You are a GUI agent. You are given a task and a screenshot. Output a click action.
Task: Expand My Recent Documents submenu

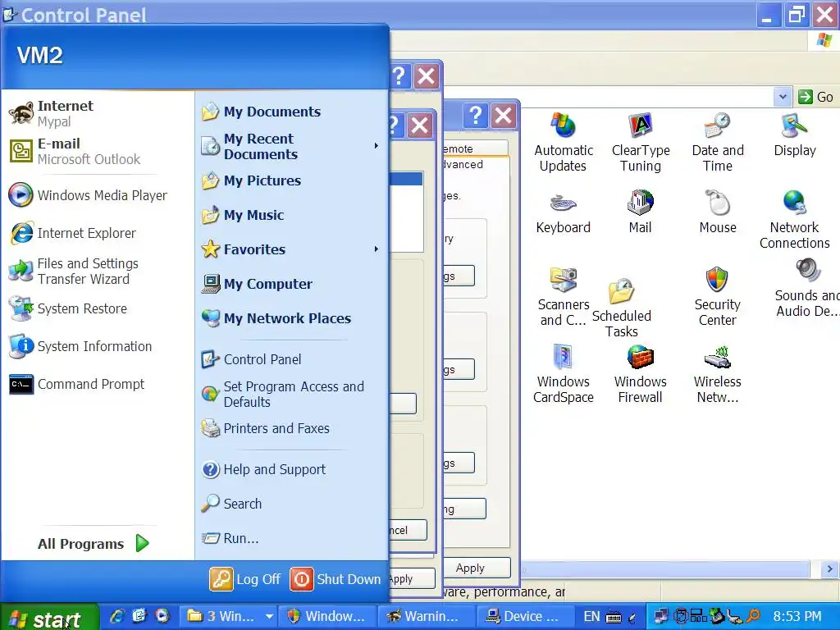coord(291,146)
